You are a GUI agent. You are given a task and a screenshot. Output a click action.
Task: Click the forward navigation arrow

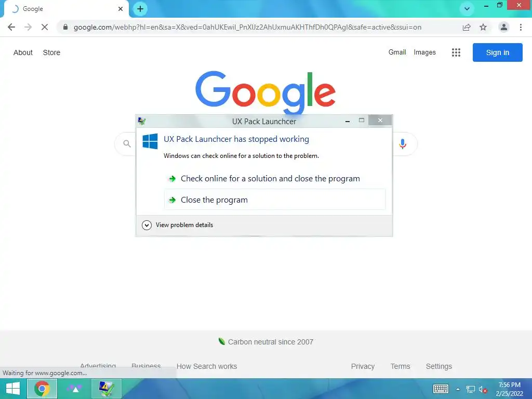click(28, 27)
